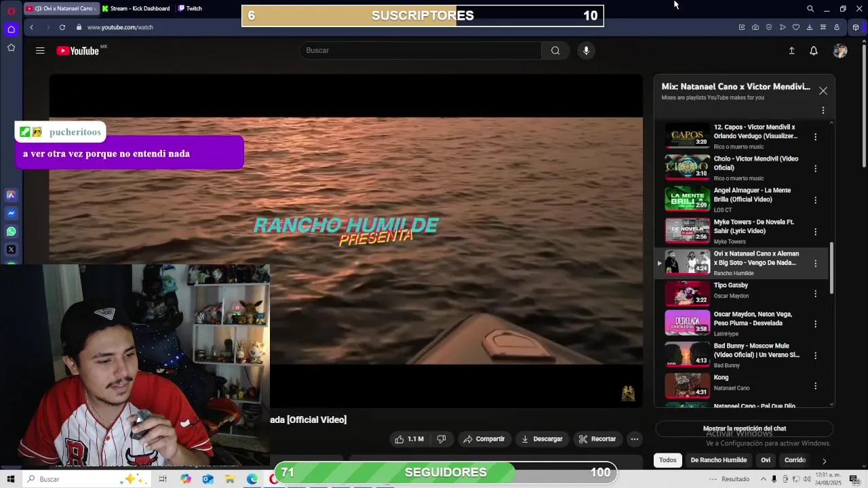Click the Opera browser logo menu
Screen dimensions: 868x488
click(11, 10)
